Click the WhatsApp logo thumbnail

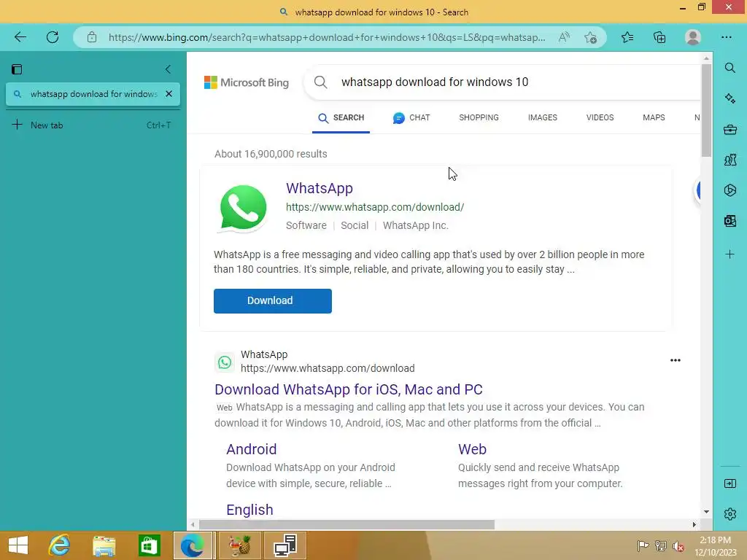coord(243,208)
